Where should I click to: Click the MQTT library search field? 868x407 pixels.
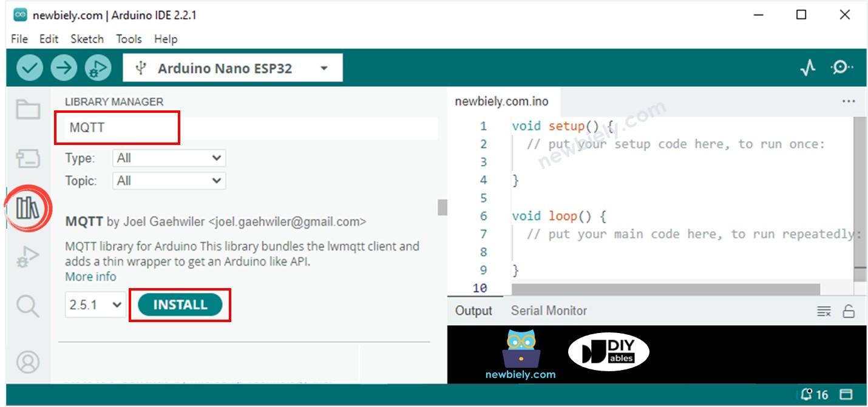tap(250, 128)
